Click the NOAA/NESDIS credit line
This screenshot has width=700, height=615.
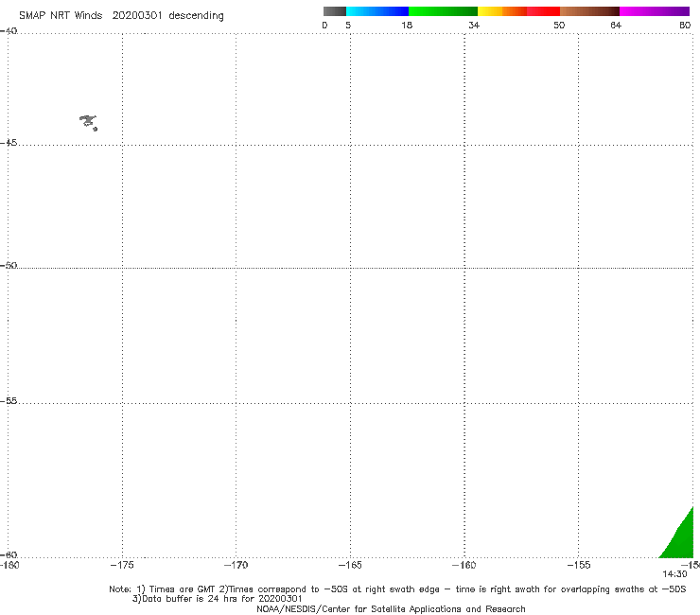tap(391, 608)
